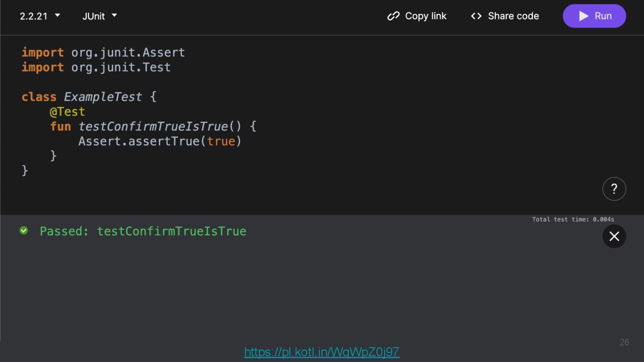The width and height of the screenshot is (644, 362).
Task: Click the angle brackets icon beside Share code
Action: point(476,16)
